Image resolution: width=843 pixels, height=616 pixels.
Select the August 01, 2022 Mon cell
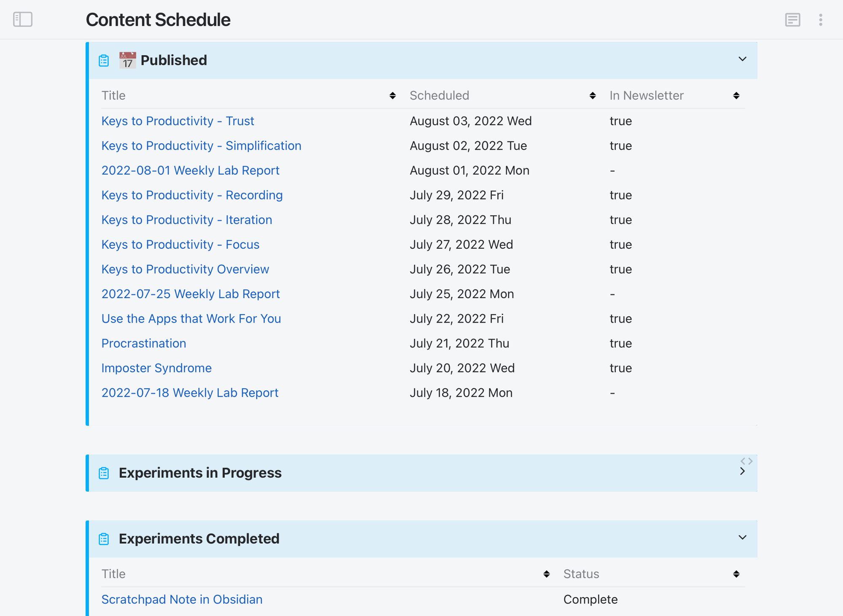[x=470, y=170]
